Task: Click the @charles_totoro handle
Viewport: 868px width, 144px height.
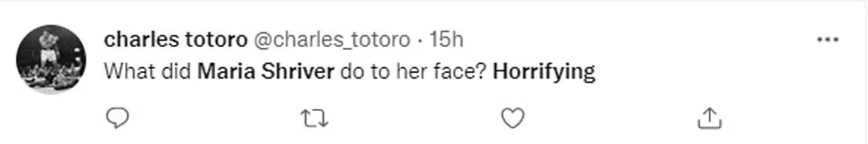Action: [x=332, y=40]
